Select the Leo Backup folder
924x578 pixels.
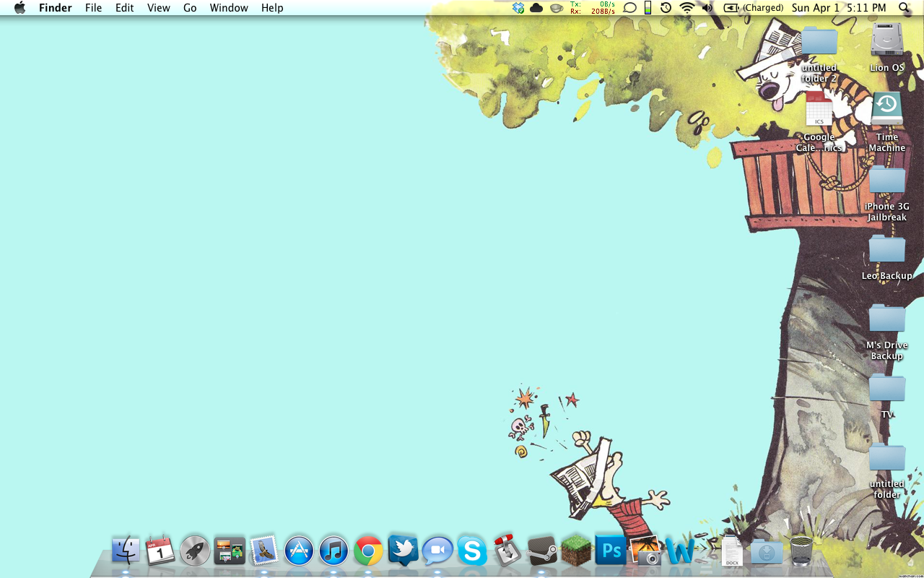point(887,249)
